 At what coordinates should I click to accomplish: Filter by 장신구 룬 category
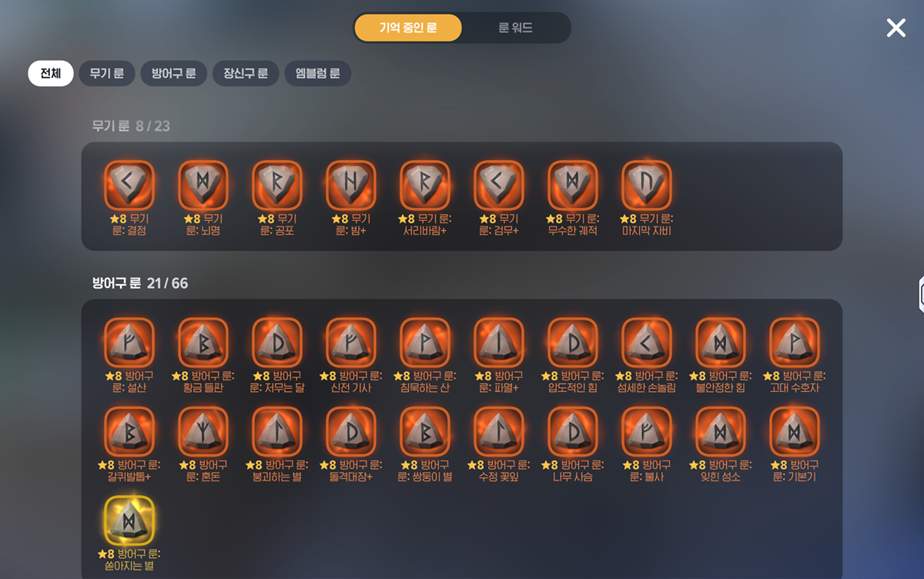pyautogui.click(x=246, y=74)
